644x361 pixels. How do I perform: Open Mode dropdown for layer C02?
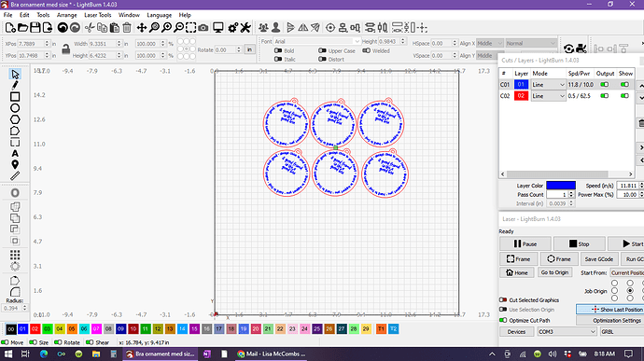tap(548, 96)
